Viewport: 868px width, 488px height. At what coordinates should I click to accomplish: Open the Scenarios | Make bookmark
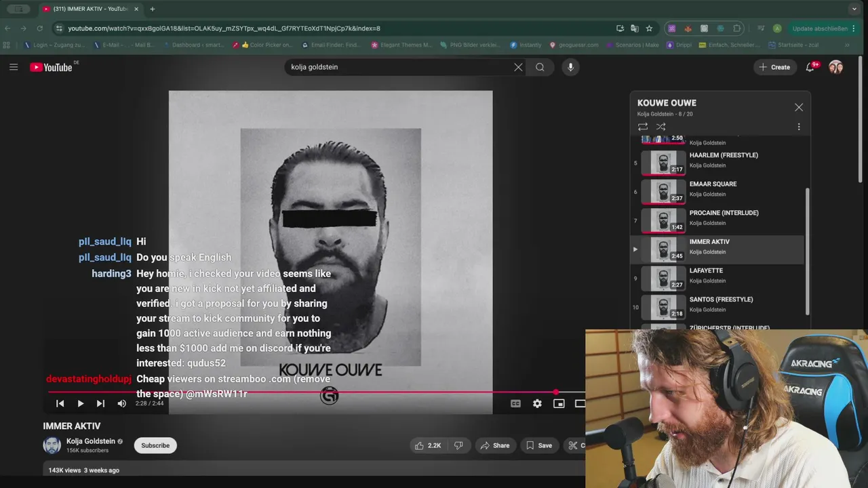(633, 45)
